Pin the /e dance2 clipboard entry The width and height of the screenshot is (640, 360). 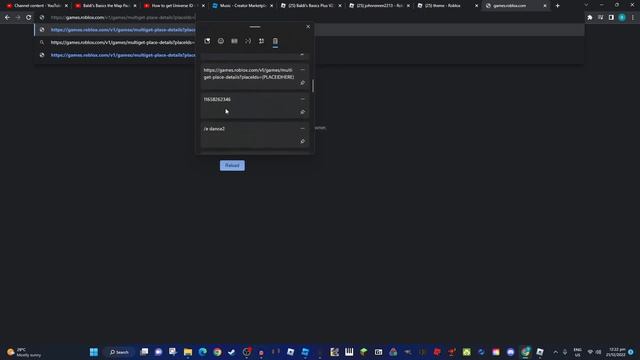[302, 141]
